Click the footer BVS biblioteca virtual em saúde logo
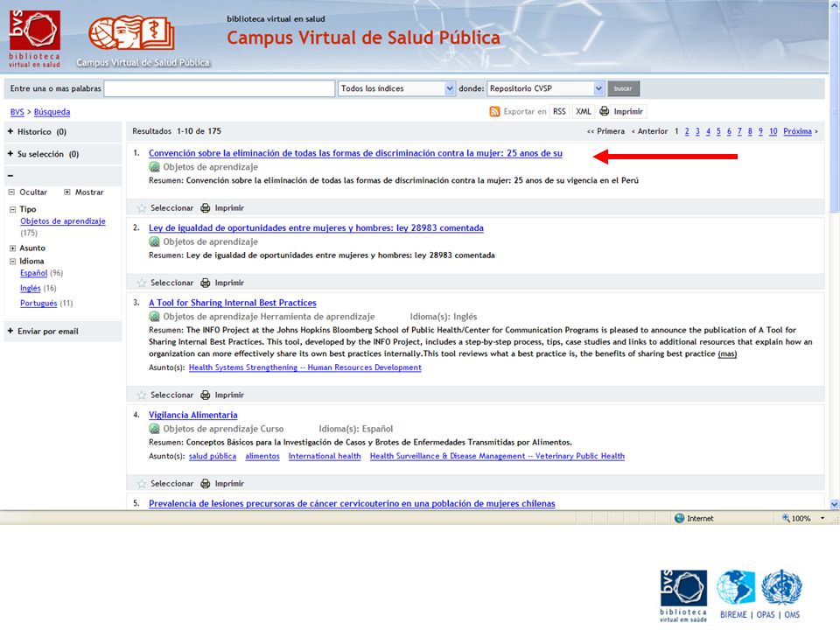Image resolution: width=840 pixels, height=630 pixels. [x=683, y=596]
